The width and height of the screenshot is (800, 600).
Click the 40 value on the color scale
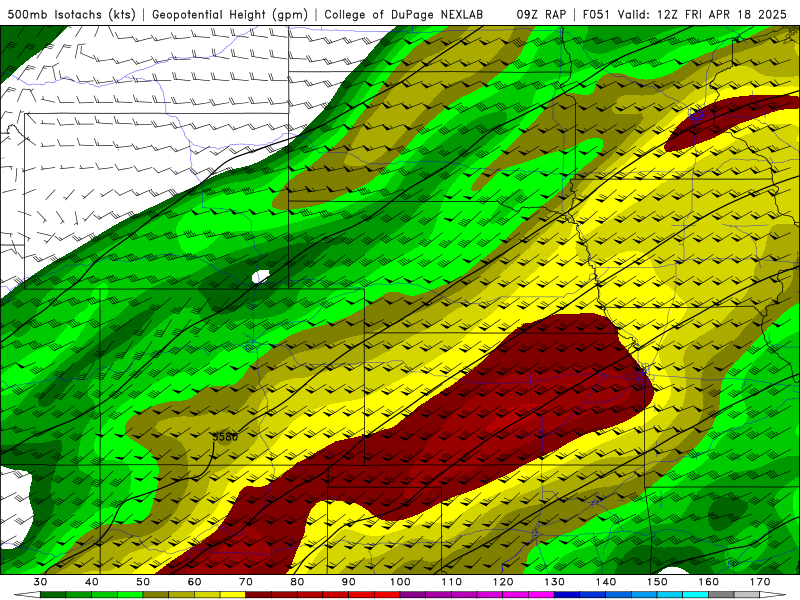[92, 582]
